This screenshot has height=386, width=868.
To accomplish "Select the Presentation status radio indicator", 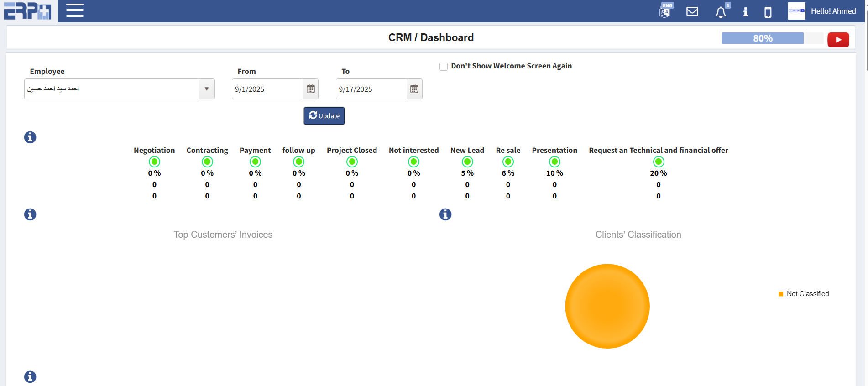I will (554, 162).
